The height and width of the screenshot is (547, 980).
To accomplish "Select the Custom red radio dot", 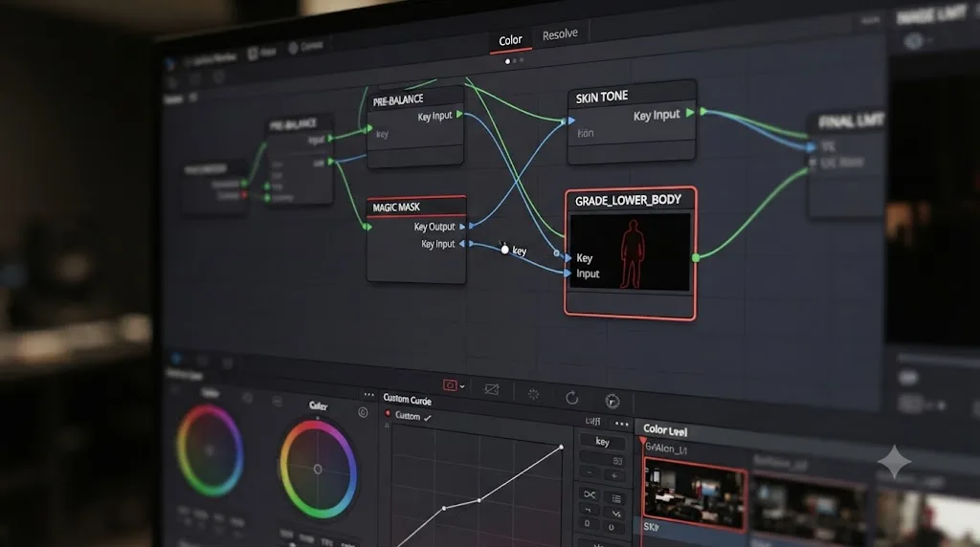I will click(x=389, y=413).
